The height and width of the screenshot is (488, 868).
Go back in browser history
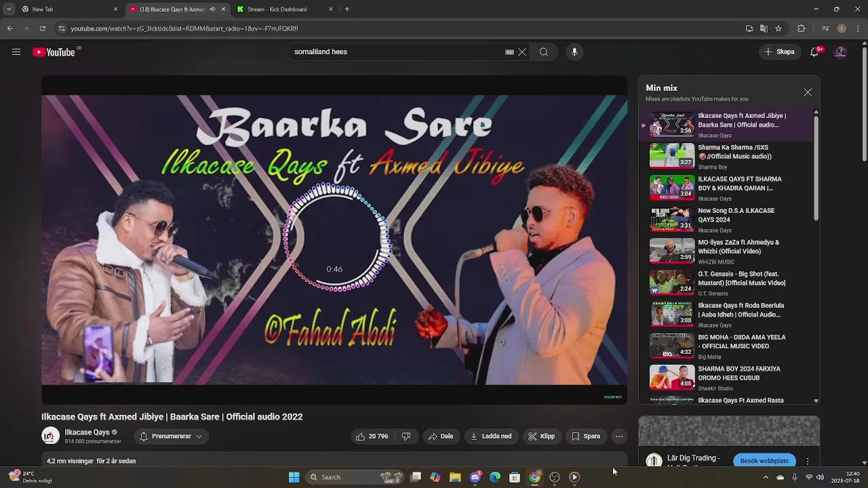click(x=9, y=28)
